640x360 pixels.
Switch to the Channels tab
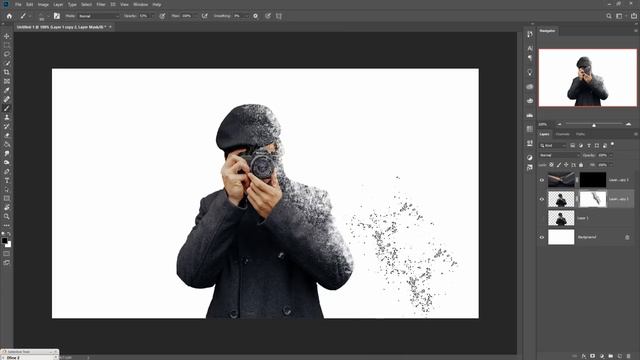(562, 134)
